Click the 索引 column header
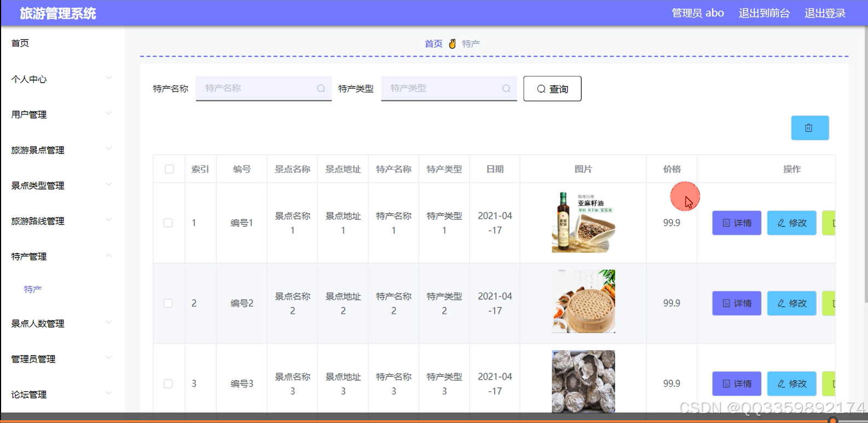The height and width of the screenshot is (423, 868). [200, 169]
